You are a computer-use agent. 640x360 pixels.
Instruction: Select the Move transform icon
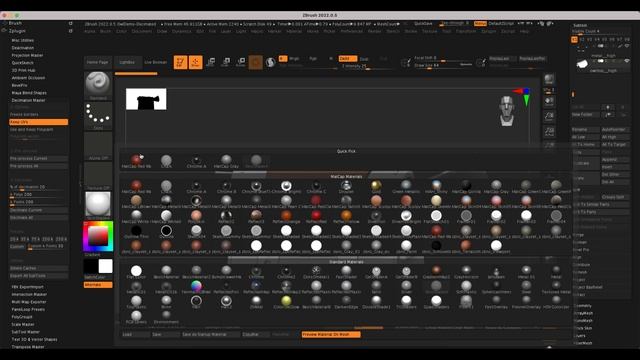coord(211,62)
